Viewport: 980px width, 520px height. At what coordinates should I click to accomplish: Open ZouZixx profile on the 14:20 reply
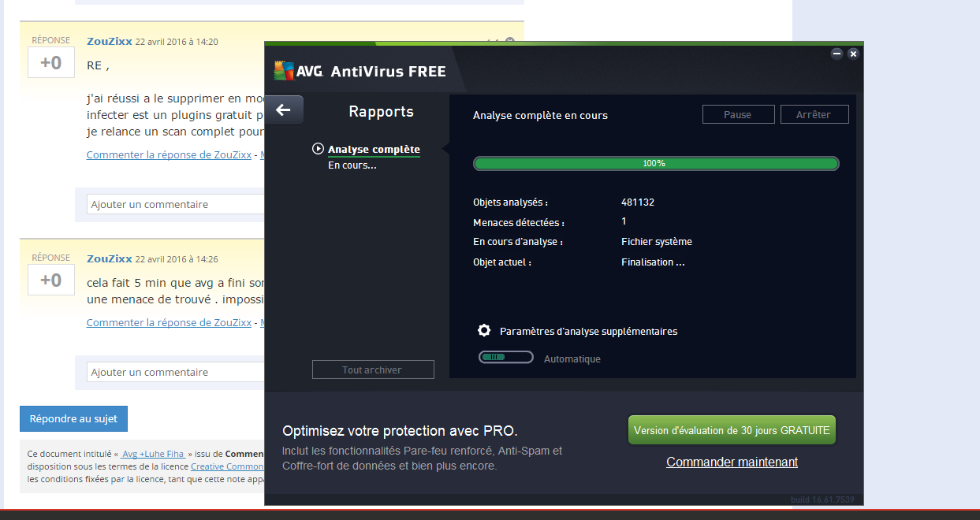(110, 41)
